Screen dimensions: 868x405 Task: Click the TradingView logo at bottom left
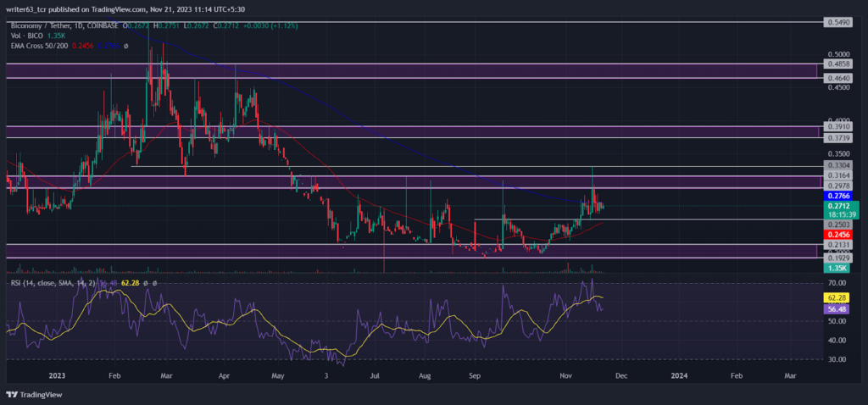point(35,395)
